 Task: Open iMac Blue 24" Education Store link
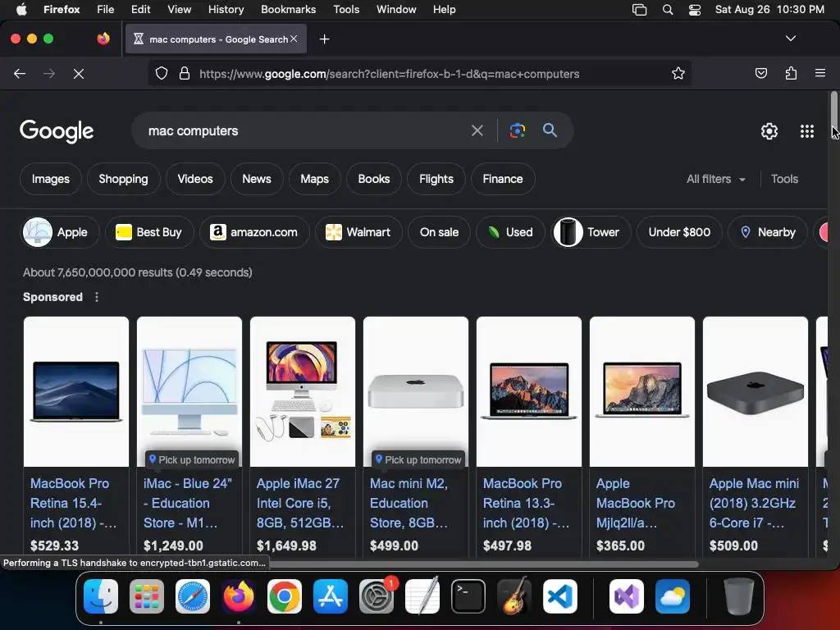[188, 503]
